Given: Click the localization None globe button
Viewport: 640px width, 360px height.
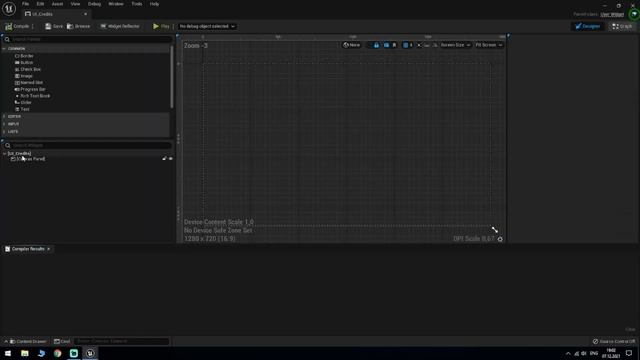Looking at the screenshot, I should [351, 45].
